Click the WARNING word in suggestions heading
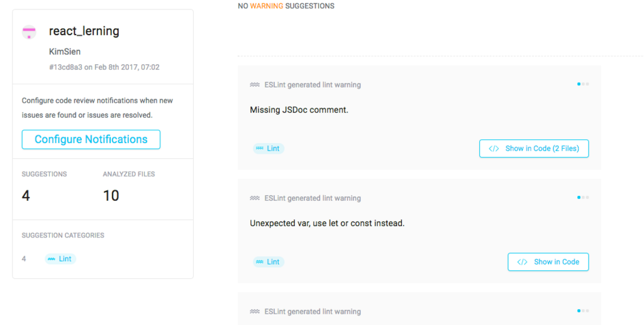Screen dimensions: 644x325 click(267, 6)
